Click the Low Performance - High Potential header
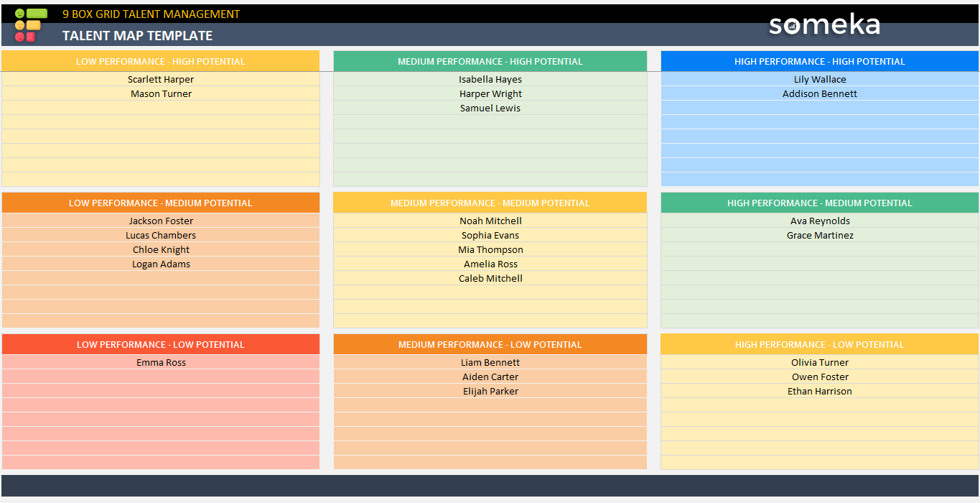This screenshot has width=980, height=503. coord(160,62)
